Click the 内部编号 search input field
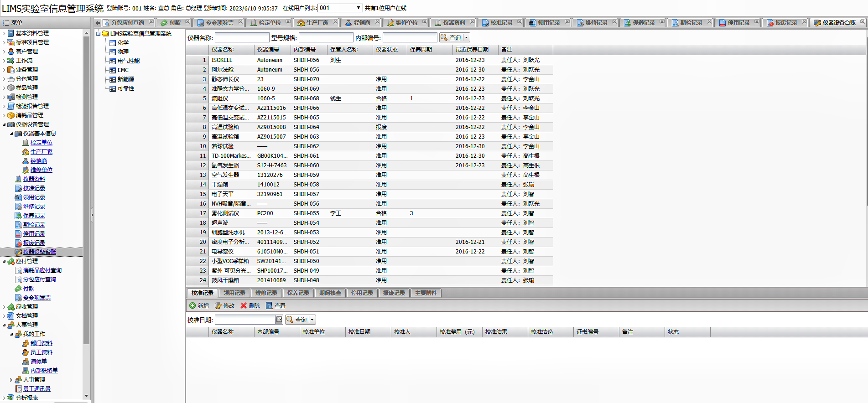 coord(410,37)
